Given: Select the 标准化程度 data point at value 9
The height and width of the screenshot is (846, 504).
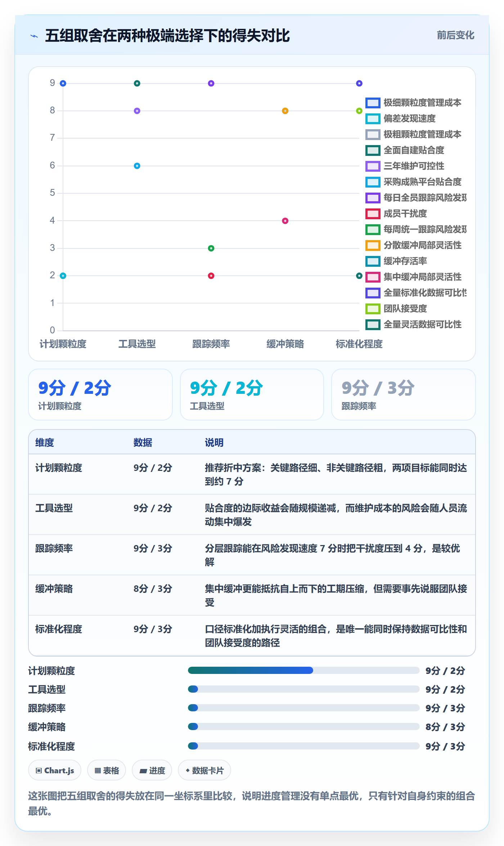Looking at the screenshot, I should [x=359, y=84].
